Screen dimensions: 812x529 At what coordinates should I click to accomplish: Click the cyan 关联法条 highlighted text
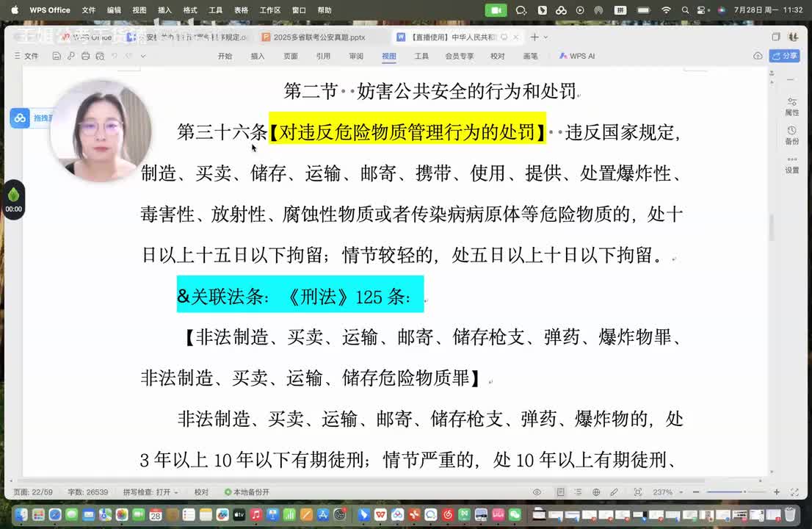click(x=300, y=295)
